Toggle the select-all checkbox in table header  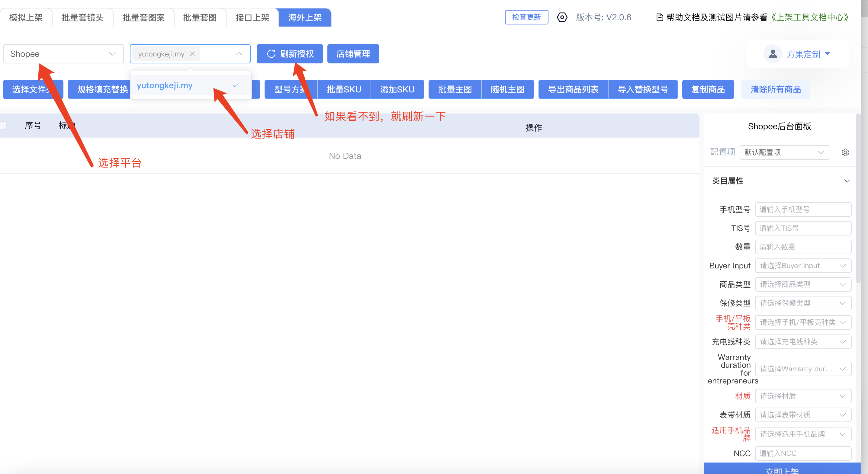click(x=3, y=125)
